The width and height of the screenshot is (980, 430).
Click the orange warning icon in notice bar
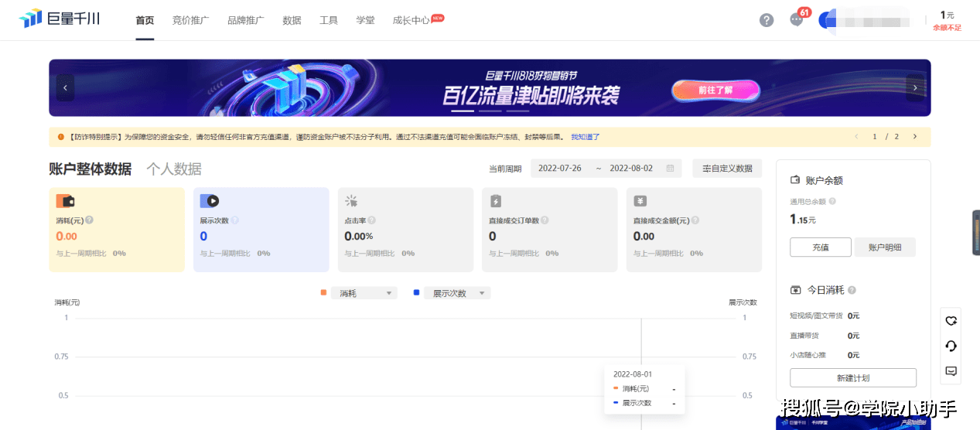coord(60,137)
